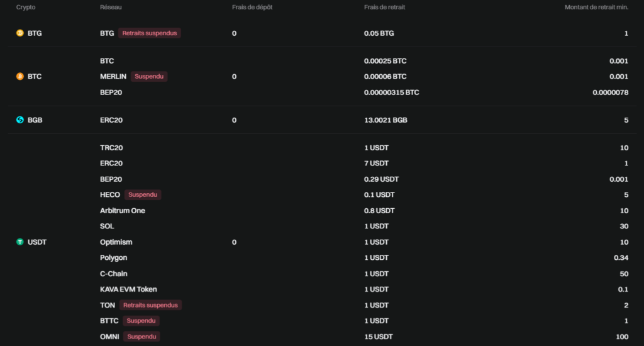Click the 'Frais de dépôt' column header

click(252, 7)
